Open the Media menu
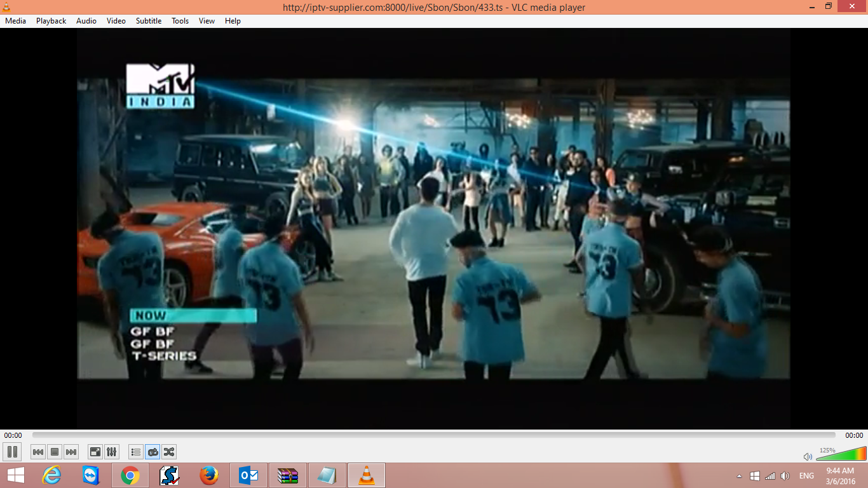 pos(15,21)
